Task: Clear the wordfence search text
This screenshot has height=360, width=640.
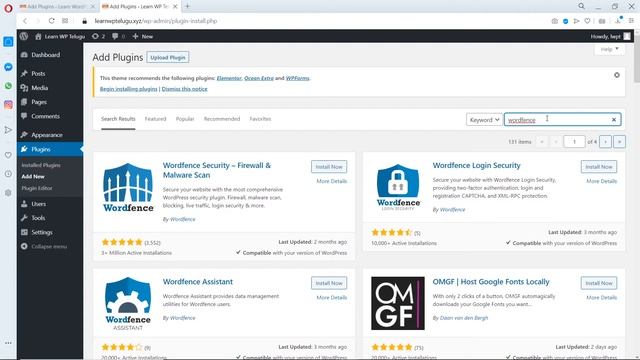Action: click(614, 120)
